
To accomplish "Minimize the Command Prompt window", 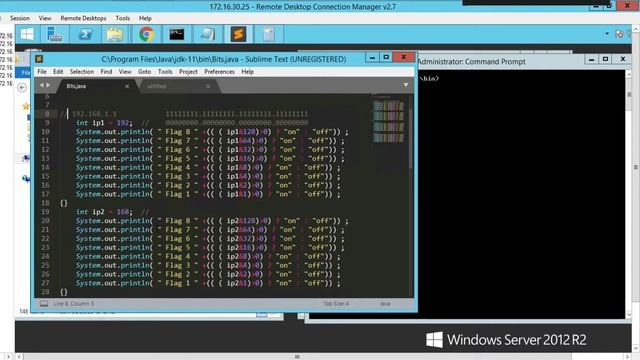I will (x=591, y=60).
